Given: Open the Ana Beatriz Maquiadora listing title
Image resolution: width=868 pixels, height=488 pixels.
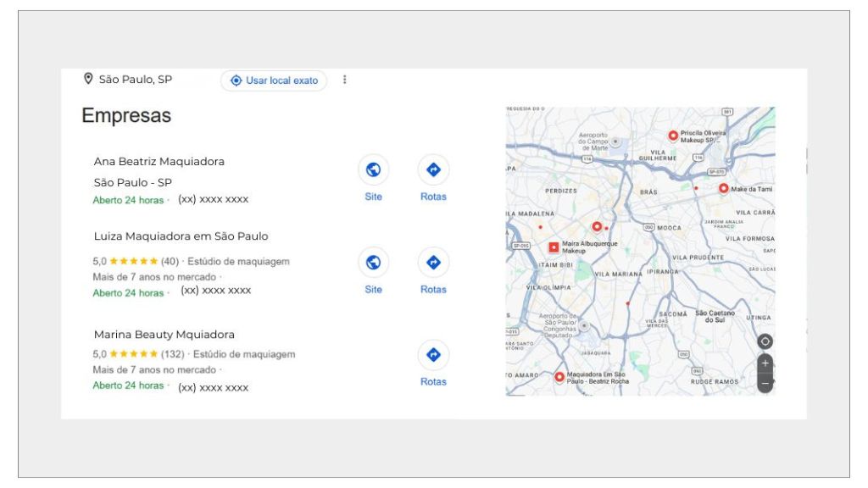Looking at the screenshot, I should point(159,162).
